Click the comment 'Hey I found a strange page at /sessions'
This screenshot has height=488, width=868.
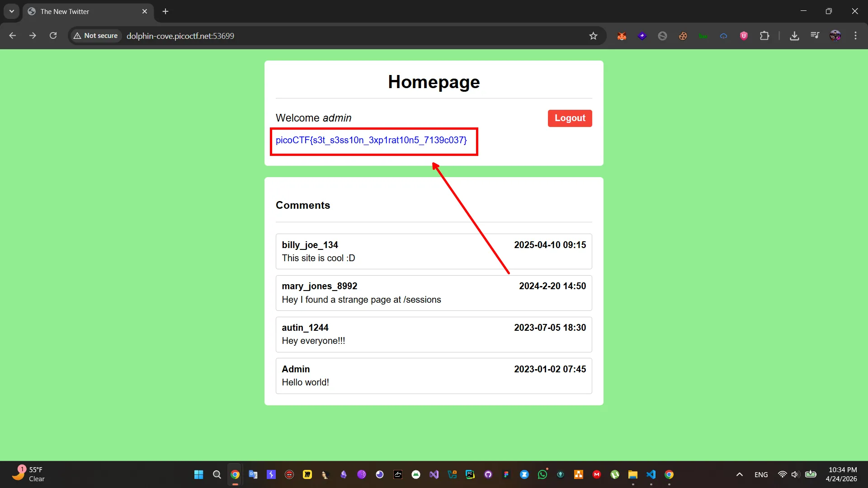(x=361, y=300)
